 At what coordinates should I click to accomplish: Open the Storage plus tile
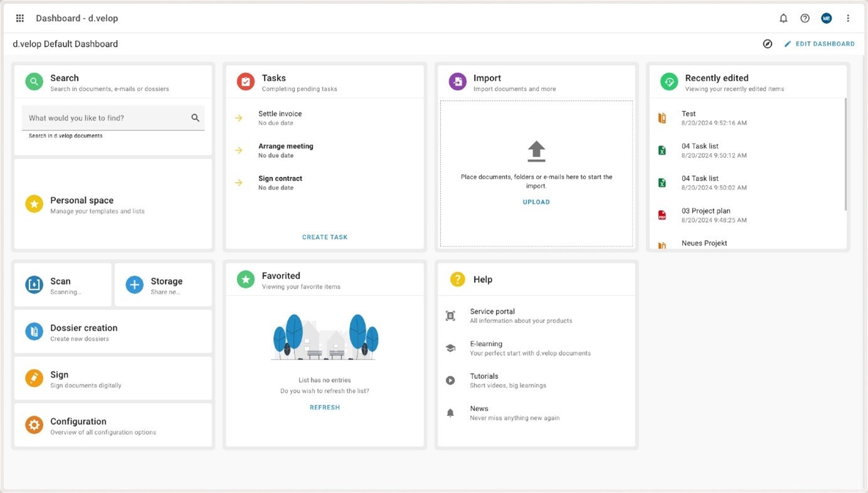163,285
